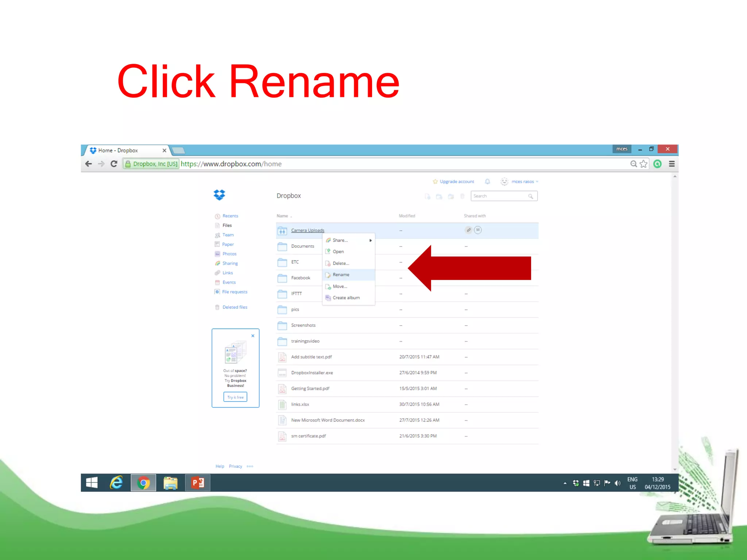Open the Windows Start button

(92, 483)
